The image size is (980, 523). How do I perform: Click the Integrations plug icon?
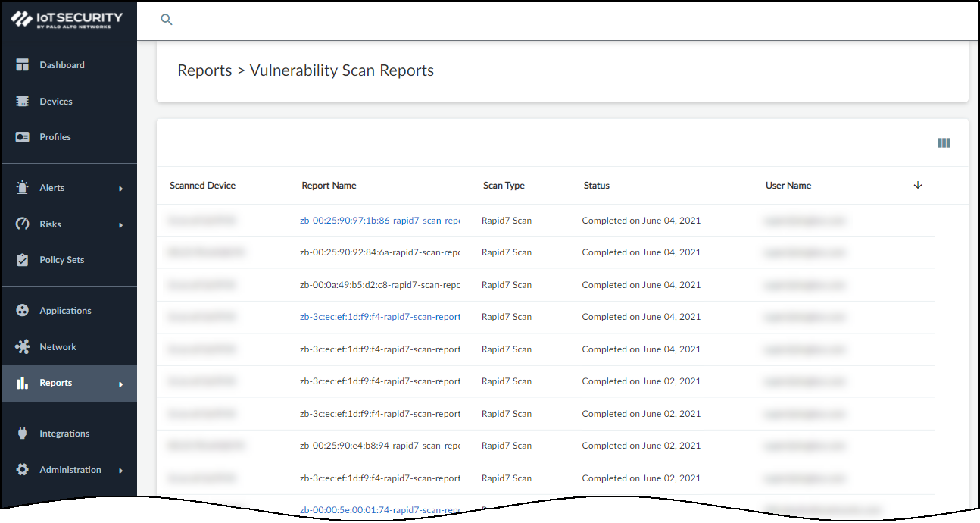(x=23, y=434)
